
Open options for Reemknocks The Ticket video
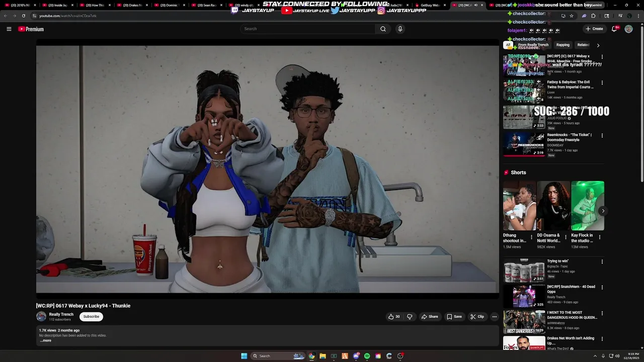click(602, 135)
